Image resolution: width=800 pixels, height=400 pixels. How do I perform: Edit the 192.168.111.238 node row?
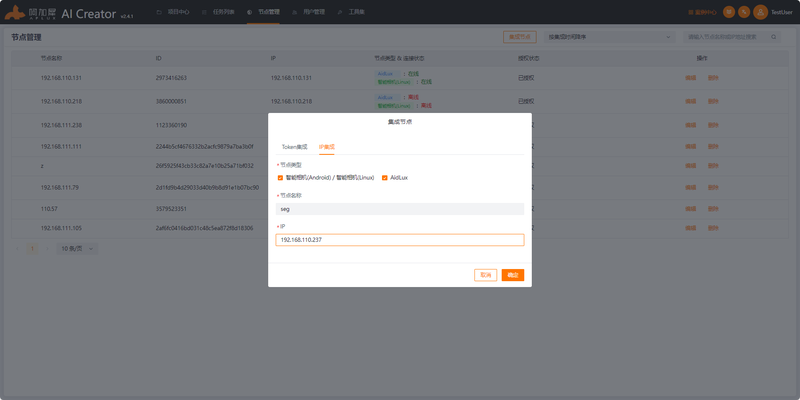(x=690, y=125)
